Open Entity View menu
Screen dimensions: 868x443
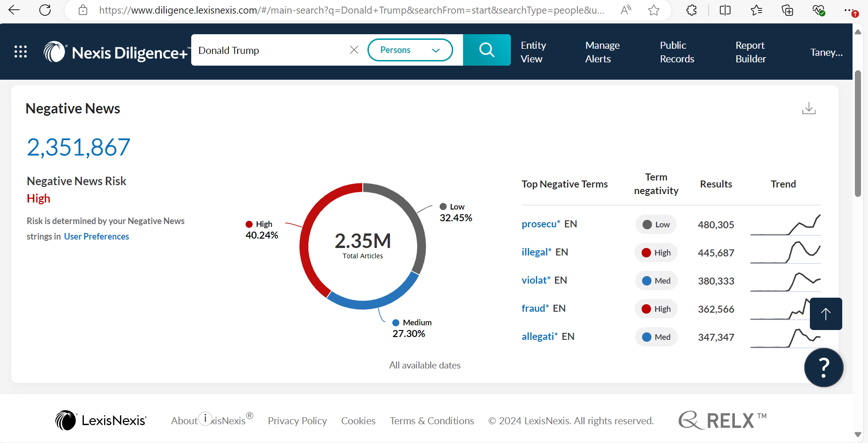pyautogui.click(x=533, y=52)
